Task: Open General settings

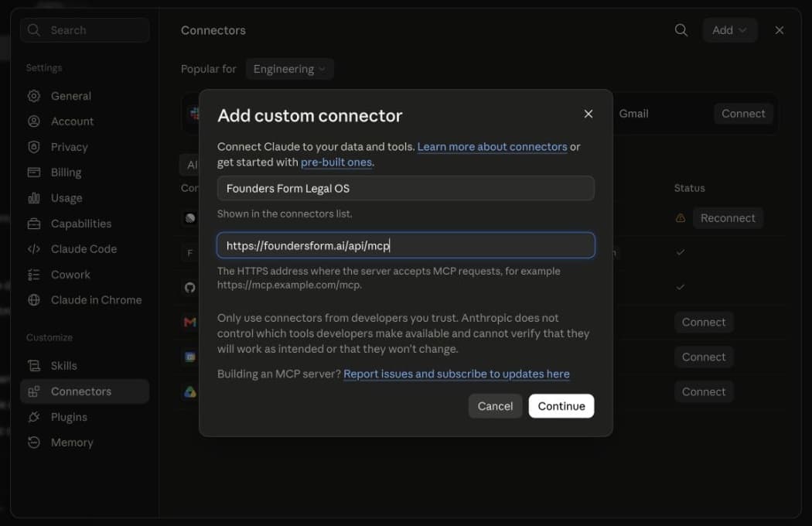Action: 85,96
